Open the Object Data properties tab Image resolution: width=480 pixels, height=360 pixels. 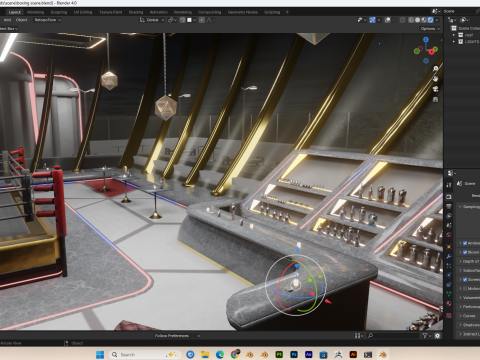pyautogui.click(x=449, y=294)
